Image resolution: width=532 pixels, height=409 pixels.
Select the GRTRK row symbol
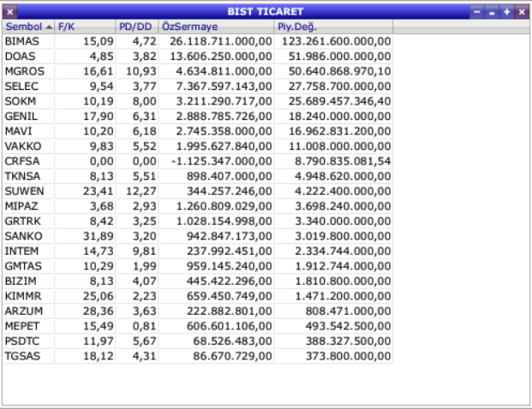click(23, 221)
